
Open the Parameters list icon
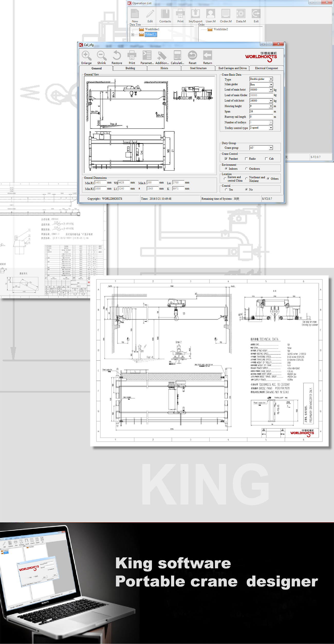coord(147,55)
